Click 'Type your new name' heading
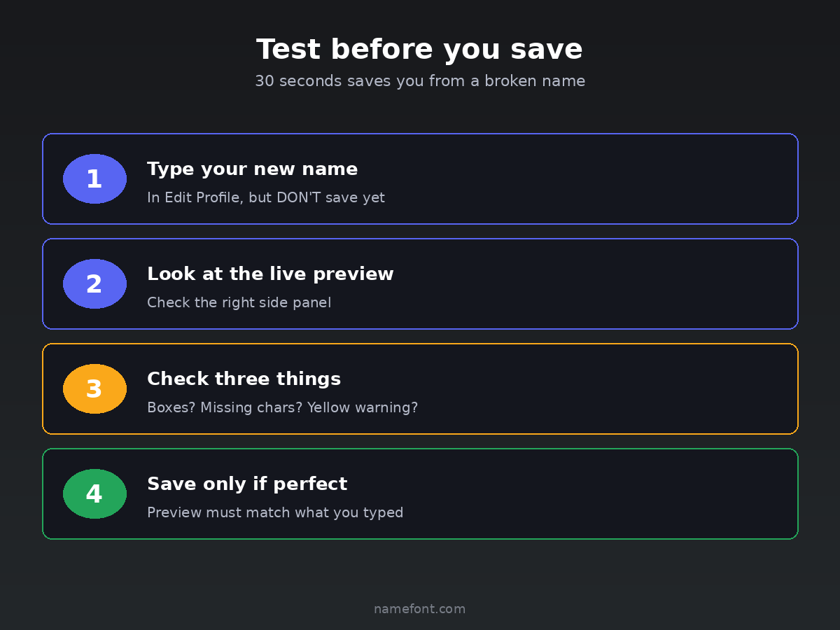Viewport: 840px width, 630px height. [252, 169]
